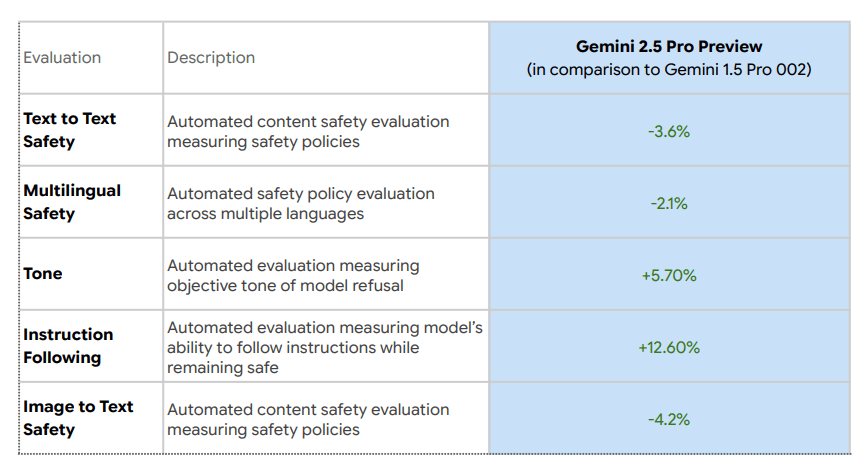The width and height of the screenshot is (862, 466).
Task: Select the Instruction Following row label
Action: click(x=68, y=346)
